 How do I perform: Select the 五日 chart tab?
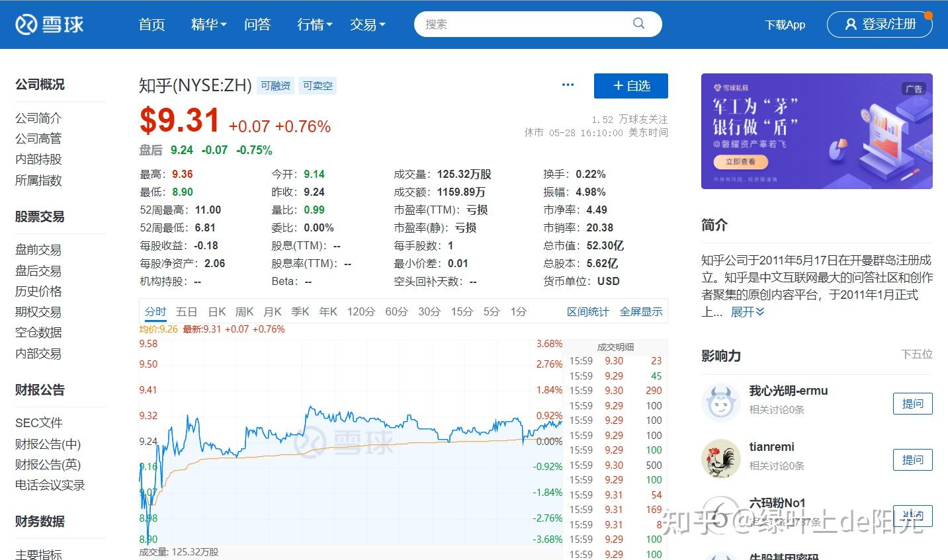(187, 311)
